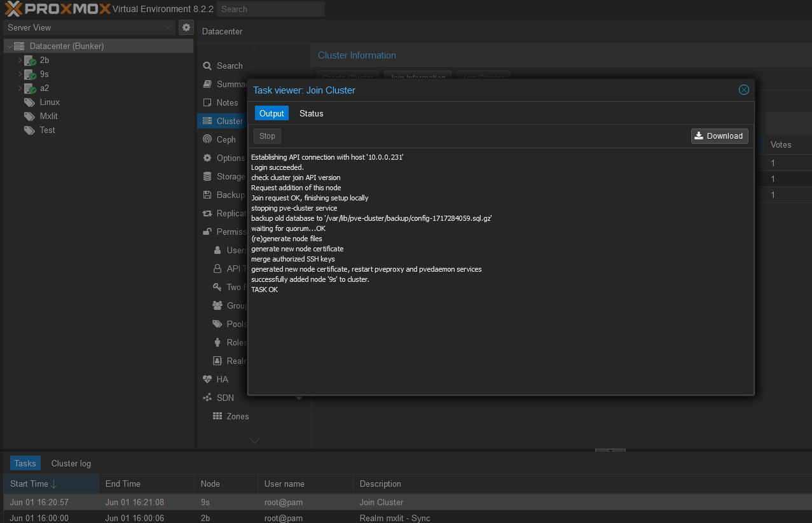Open the Backup configuration panel
The height and width of the screenshot is (523, 812).
[226, 195]
